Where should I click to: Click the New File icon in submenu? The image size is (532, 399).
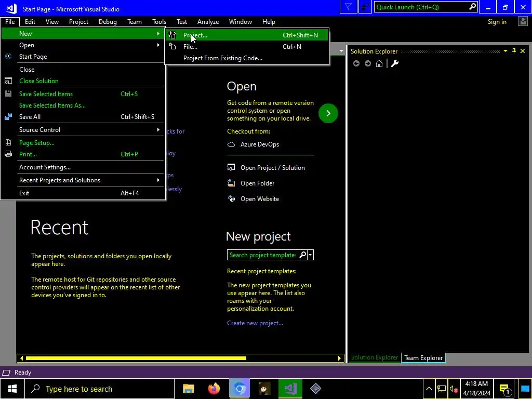coord(172,46)
